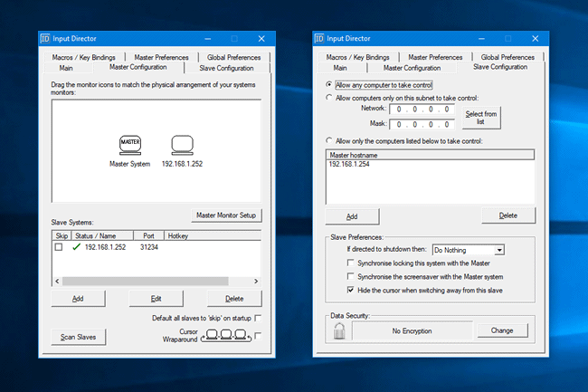This screenshot has width=588, height=392.
Task: Click the Master System monitor icon
Action: [131, 145]
